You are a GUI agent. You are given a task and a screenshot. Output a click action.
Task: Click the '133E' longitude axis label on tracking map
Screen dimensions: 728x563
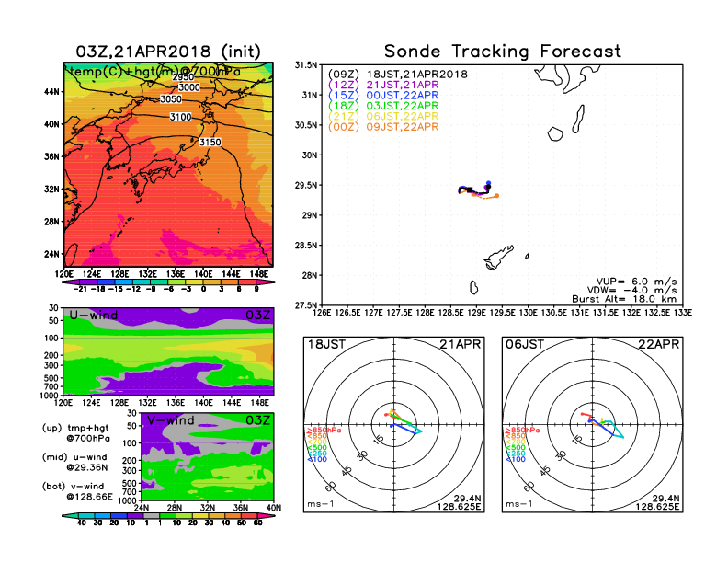click(683, 313)
